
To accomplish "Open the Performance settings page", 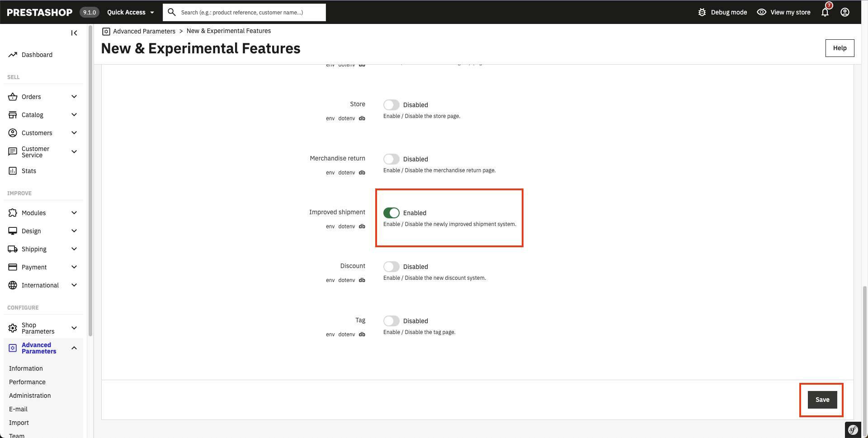I will [x=27, y=381].
